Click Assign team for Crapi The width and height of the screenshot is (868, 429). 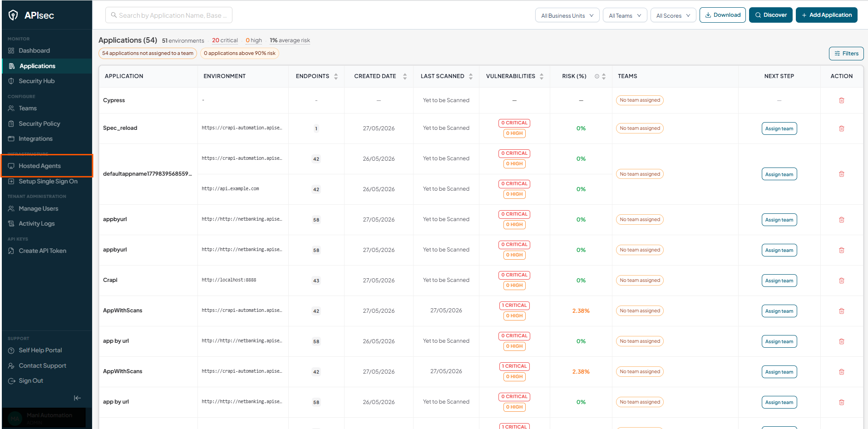779,281
